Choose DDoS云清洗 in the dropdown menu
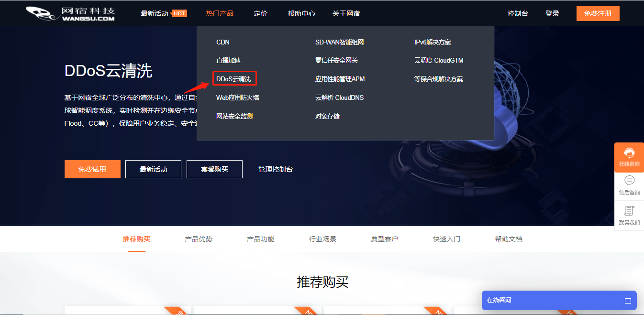Viewport: 644px width, 315px height. [233, 79]
